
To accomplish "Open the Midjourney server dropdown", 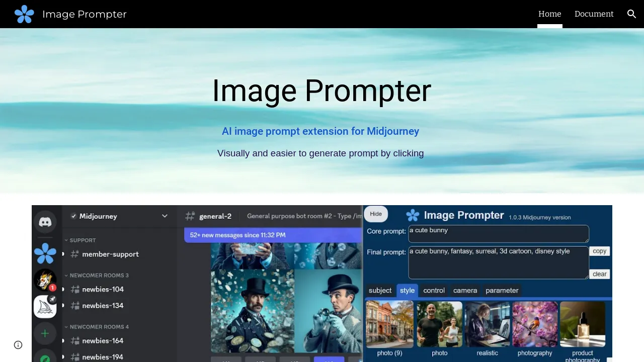I will coord(165,216).
